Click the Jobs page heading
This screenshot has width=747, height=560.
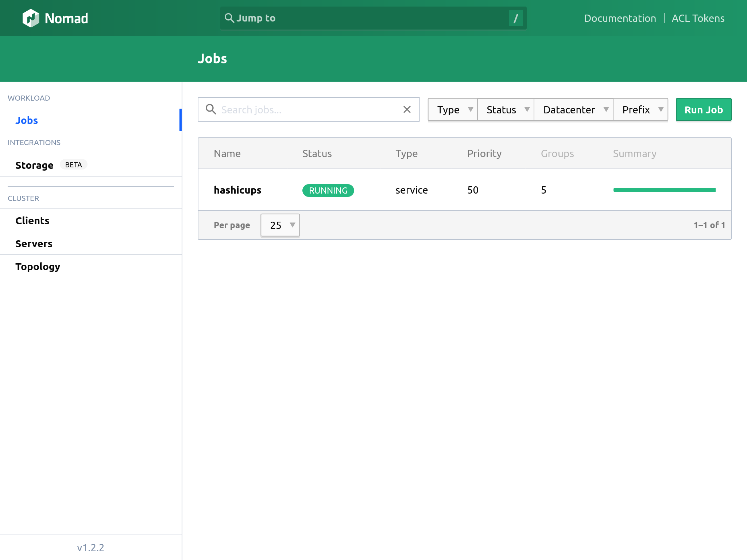212,58
